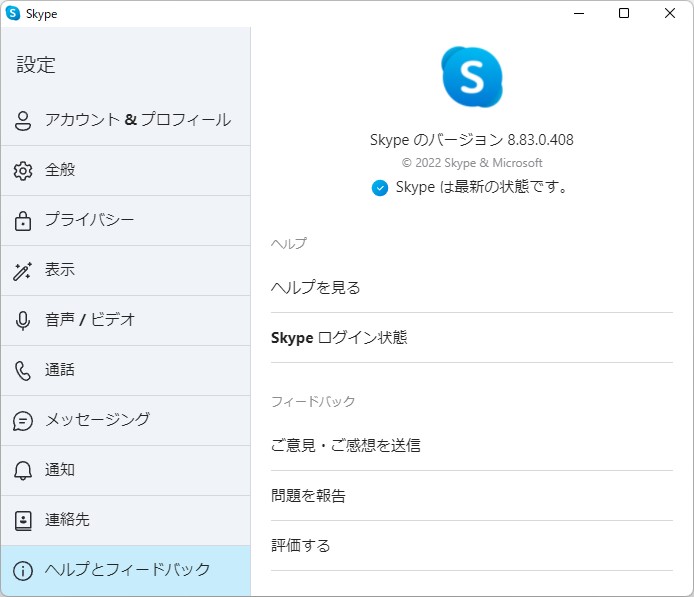This screenshot has width=694, height=597.
Task: Click the bell icon beside 通知
Action: pos(23,471)
